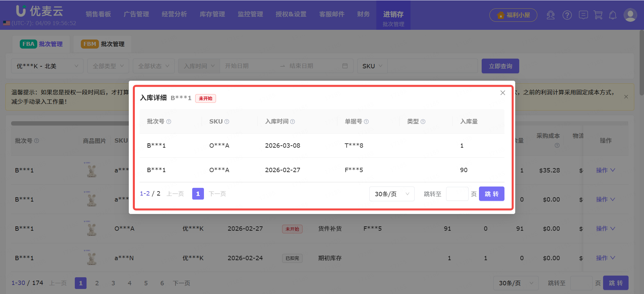Open 操作 dropdown in the $35.28 row

pos(605,170)
